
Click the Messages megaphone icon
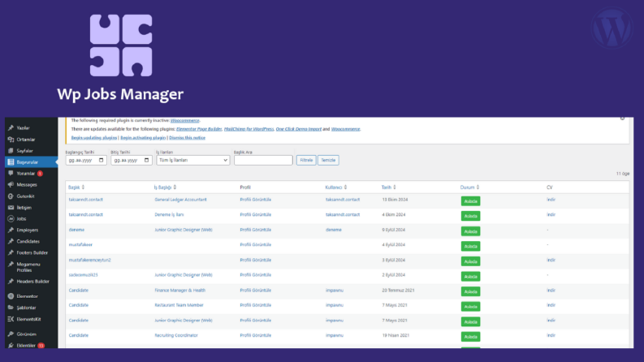(x=11, y=185)
